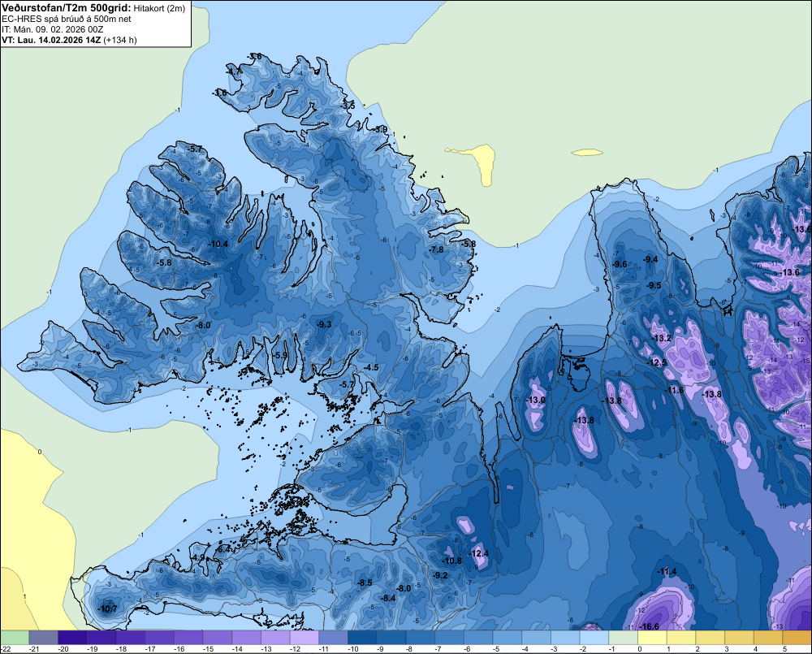
Task: Select the legend swatch between -20 and -19
Action: coord(72,638)
